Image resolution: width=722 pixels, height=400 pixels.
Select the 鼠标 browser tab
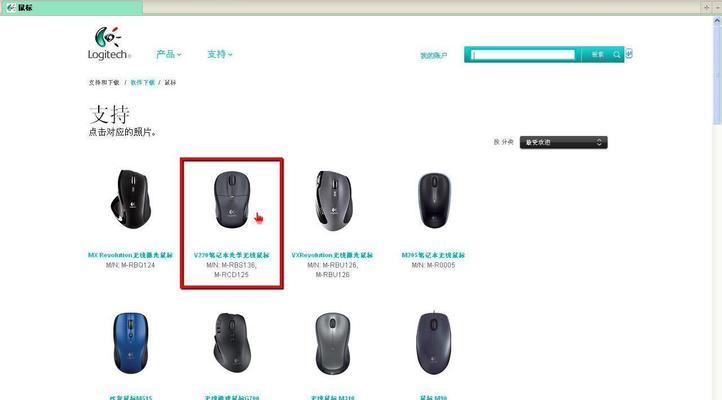click(x=71, y=7)
